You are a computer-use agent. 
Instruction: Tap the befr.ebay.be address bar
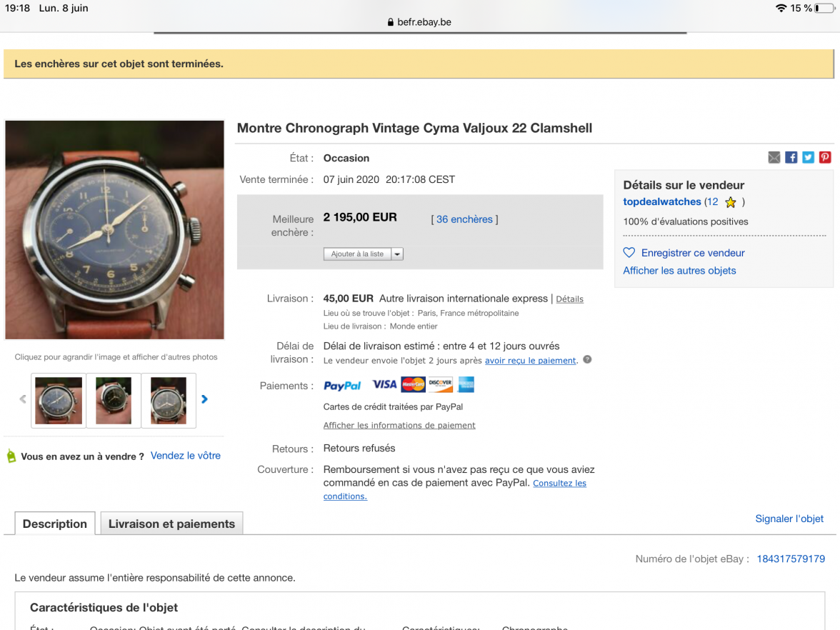(x=420, y=22)
